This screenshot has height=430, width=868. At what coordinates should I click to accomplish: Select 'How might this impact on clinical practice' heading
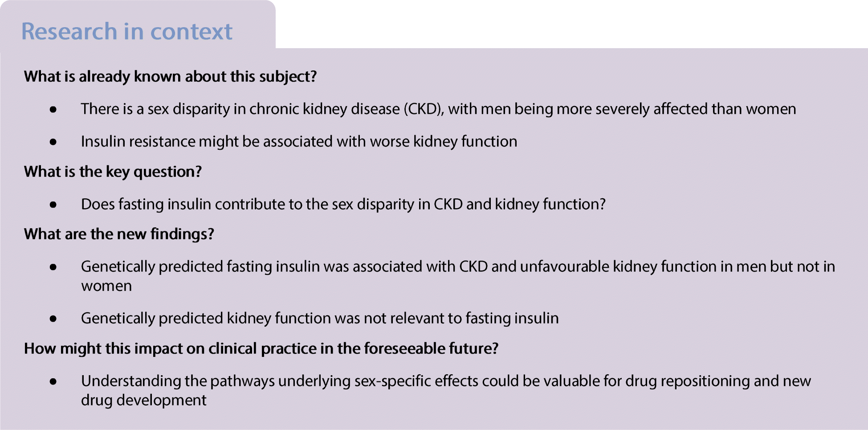click(261, 349)
